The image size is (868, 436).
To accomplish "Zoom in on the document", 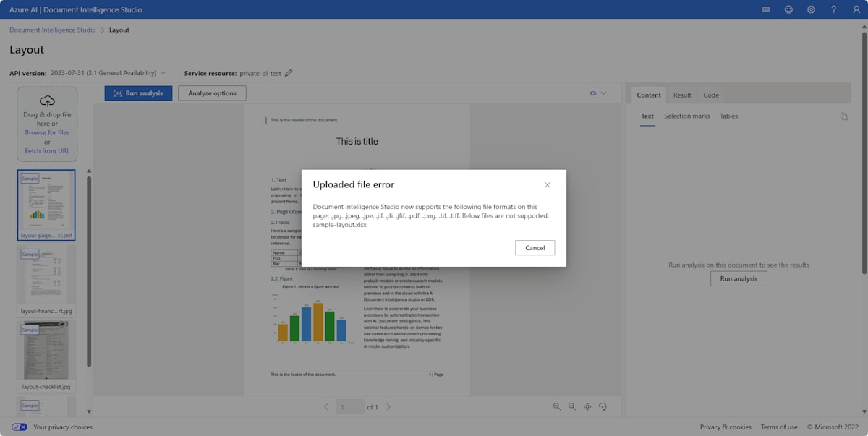I will pos(557,407).
